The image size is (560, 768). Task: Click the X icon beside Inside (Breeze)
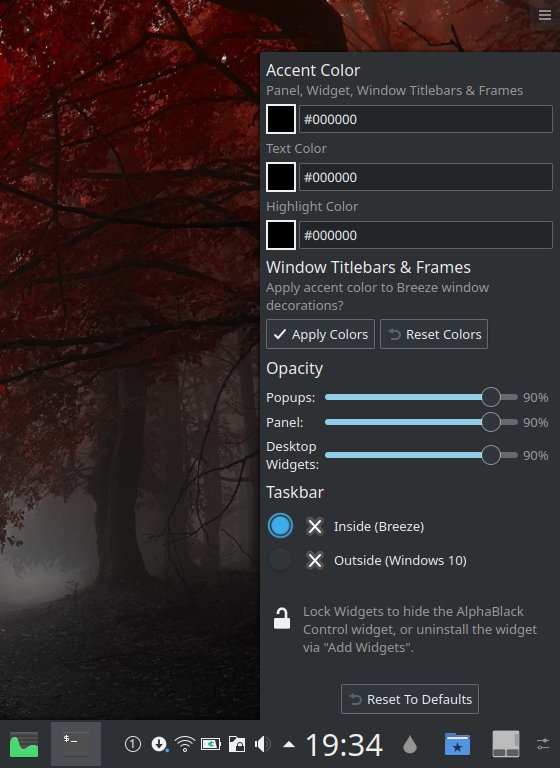[315, 527]
